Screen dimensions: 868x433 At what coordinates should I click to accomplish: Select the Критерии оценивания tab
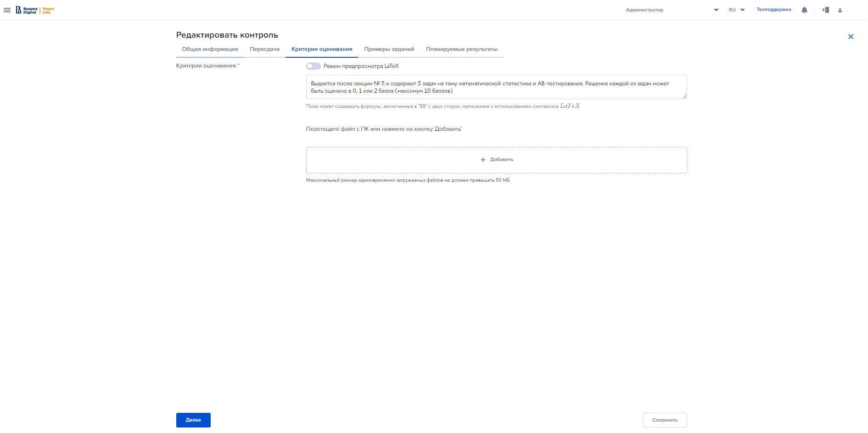[x=322, y=49]
